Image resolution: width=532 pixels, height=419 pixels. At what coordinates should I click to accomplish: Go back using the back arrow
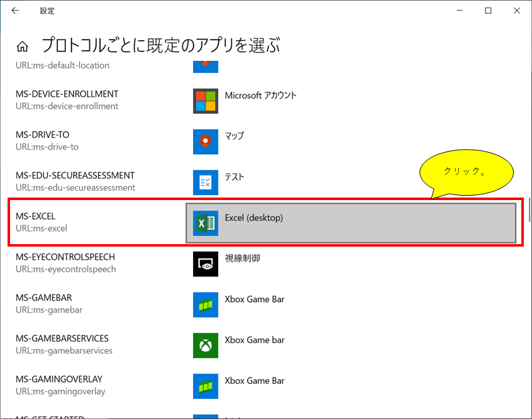(x=15, y=11)
